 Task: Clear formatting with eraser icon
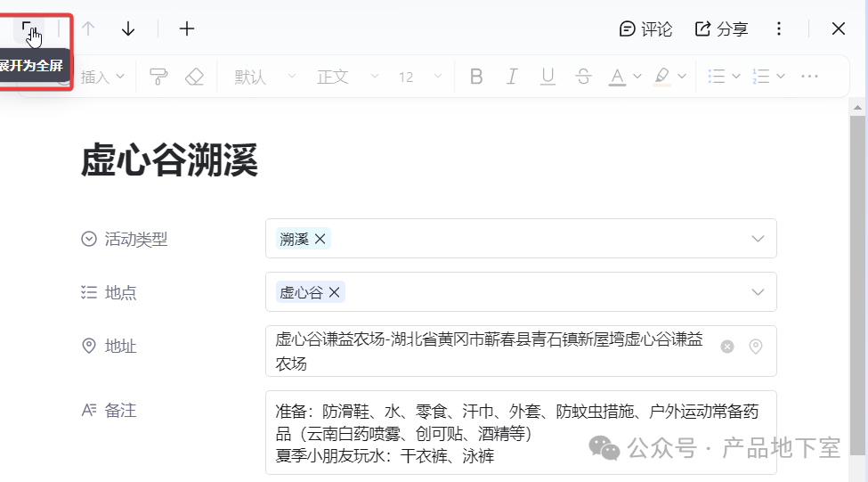pos(194,77)
